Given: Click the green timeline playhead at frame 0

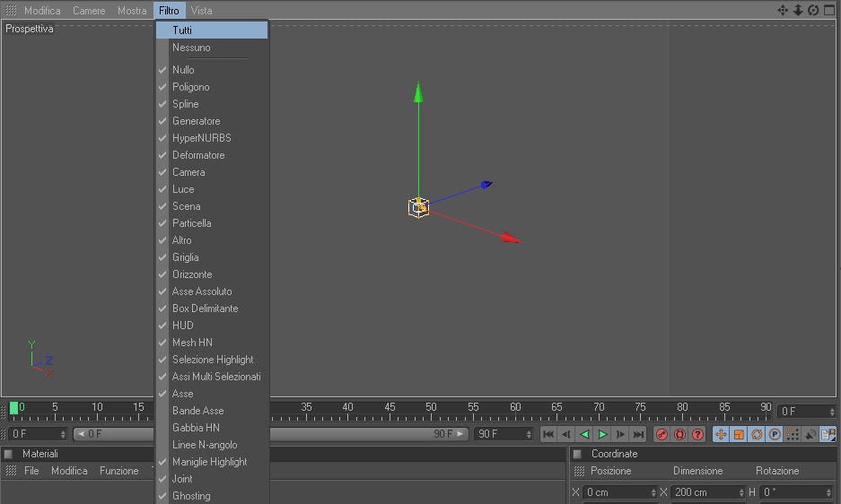Looking at the screenshot, I should coord(14,407).
